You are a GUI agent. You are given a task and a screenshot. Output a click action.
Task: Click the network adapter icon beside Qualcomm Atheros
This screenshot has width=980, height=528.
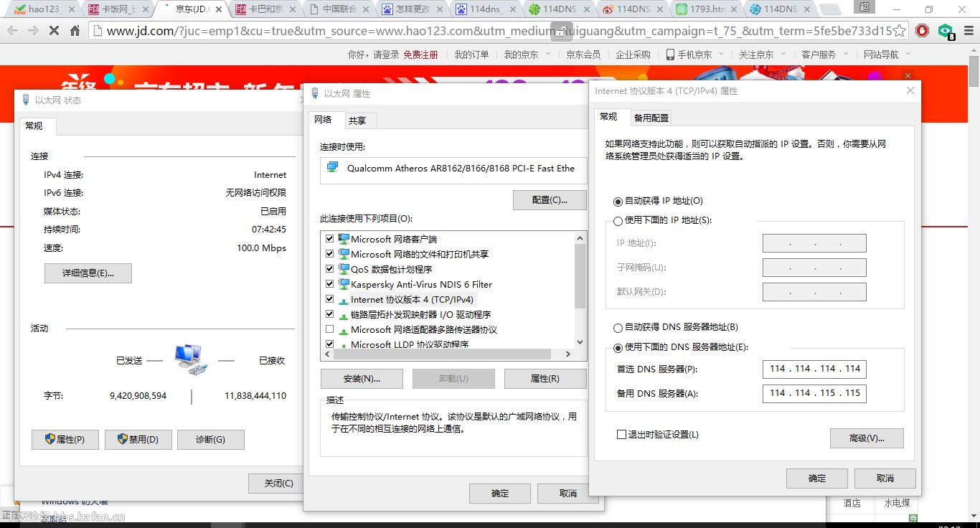[332, 167]
